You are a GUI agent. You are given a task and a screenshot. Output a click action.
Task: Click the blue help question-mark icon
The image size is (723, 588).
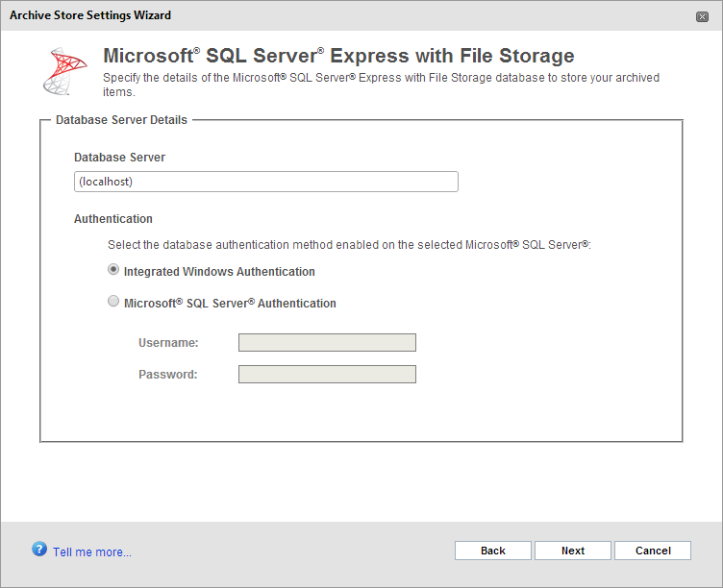(39, 549)
